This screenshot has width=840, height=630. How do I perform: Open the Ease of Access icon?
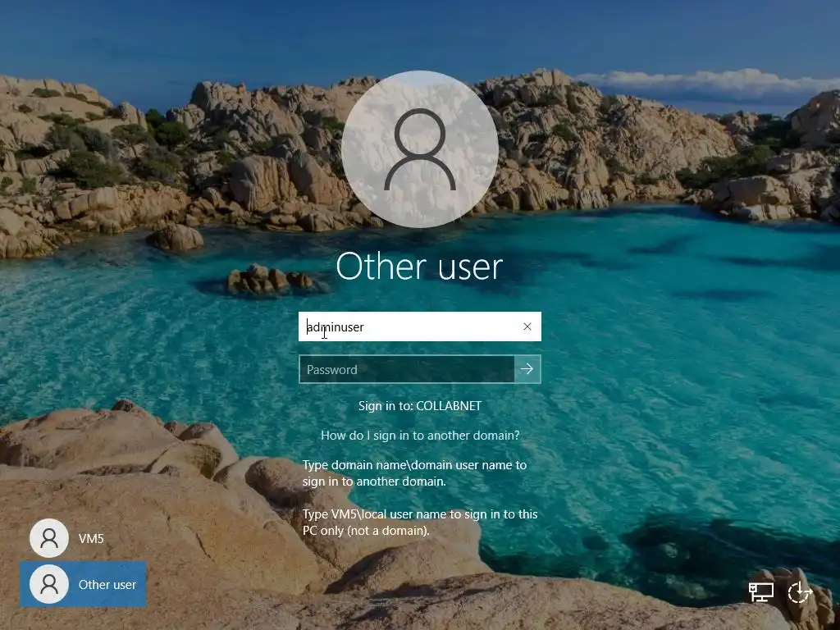click(x=801, y=592)
